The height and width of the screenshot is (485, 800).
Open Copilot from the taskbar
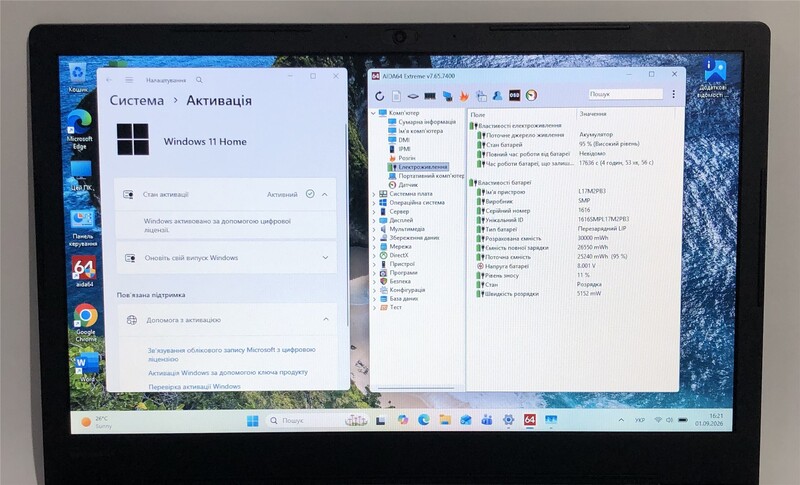pos(403,420)
